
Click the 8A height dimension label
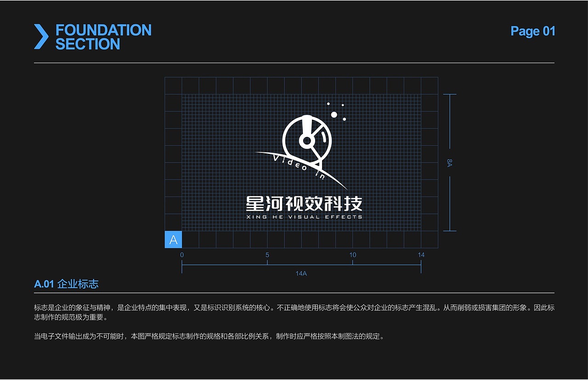tap(450, 162)
